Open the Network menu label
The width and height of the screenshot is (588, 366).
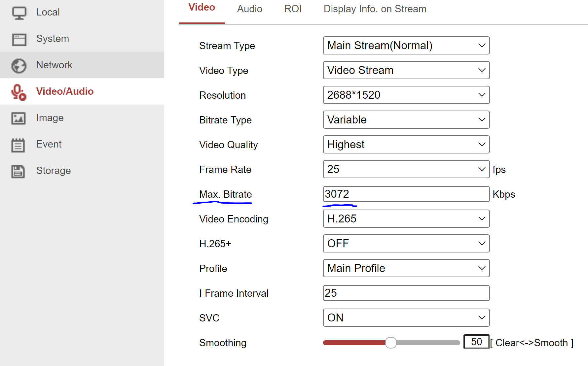click(54, 65)
